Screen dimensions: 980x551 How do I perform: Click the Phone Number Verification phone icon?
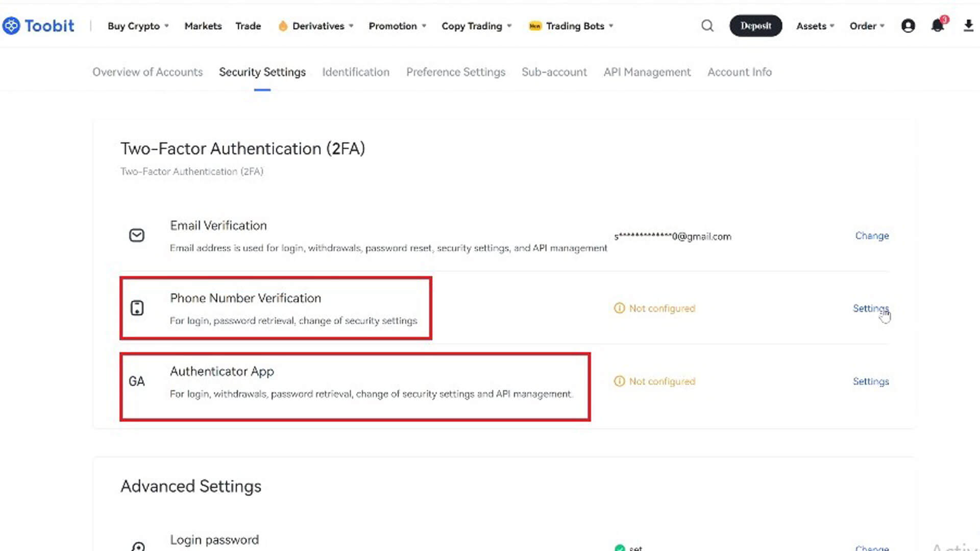(137, 308)
